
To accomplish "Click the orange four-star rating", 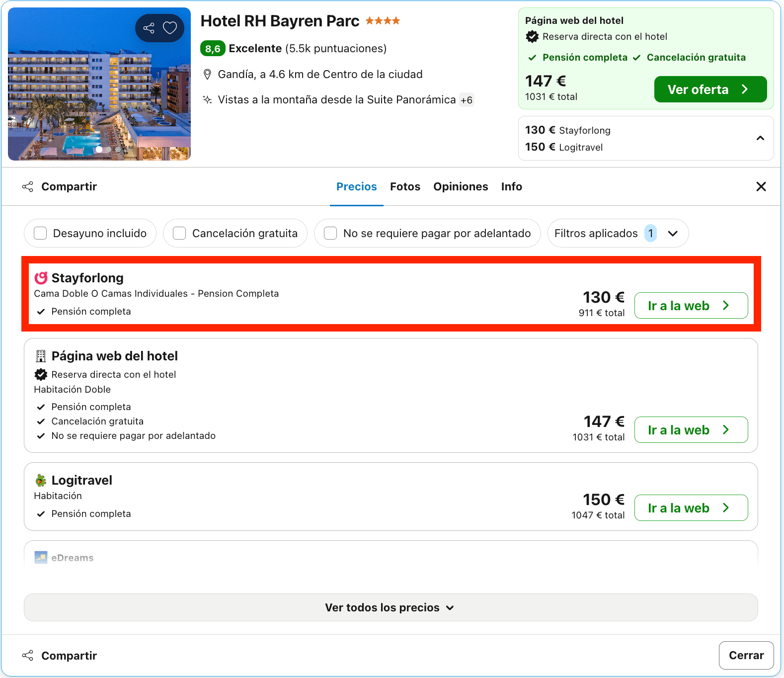I will coord(383,21).
